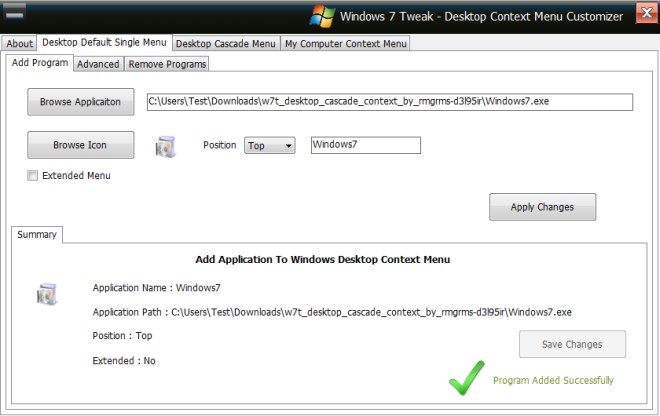Image resolution: width=660 pixels, height=416 pixels.
Task: Click the Summary tab
Action: pyautogui.click(x=37, y=235)
